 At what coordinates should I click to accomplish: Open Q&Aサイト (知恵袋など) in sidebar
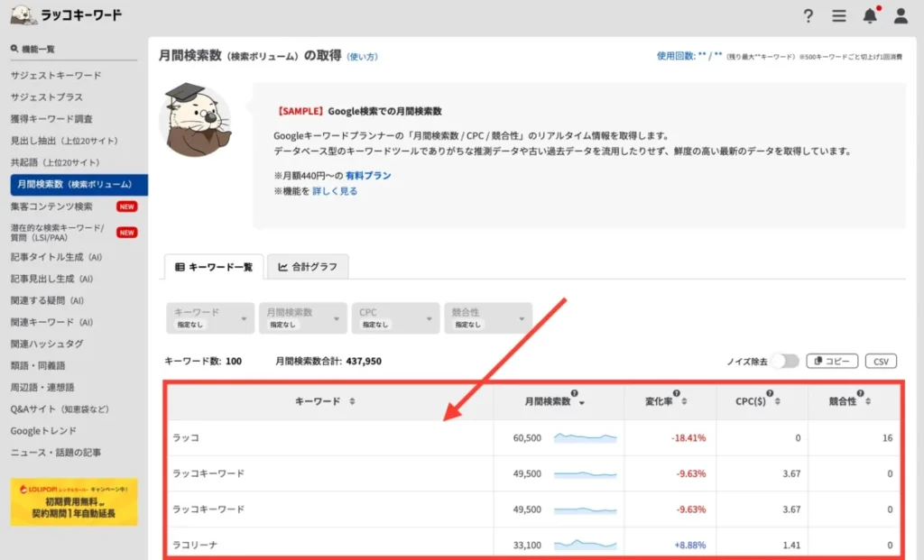60,409
